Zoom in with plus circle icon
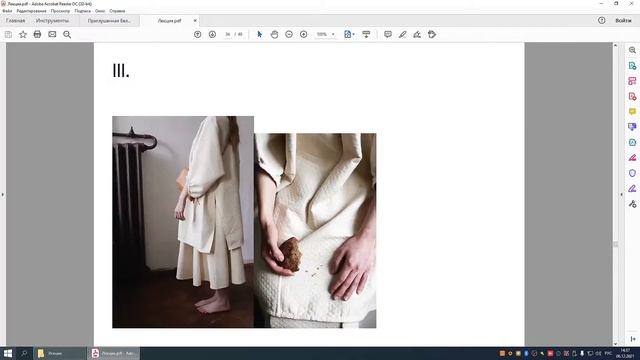Image resolution: width=640 pixels, height=360 pixels. point(304,35)
